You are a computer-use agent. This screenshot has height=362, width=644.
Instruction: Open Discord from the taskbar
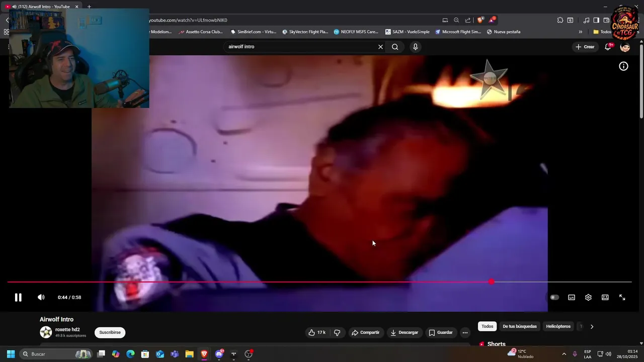pyautogui.click(x=219, y=354)
